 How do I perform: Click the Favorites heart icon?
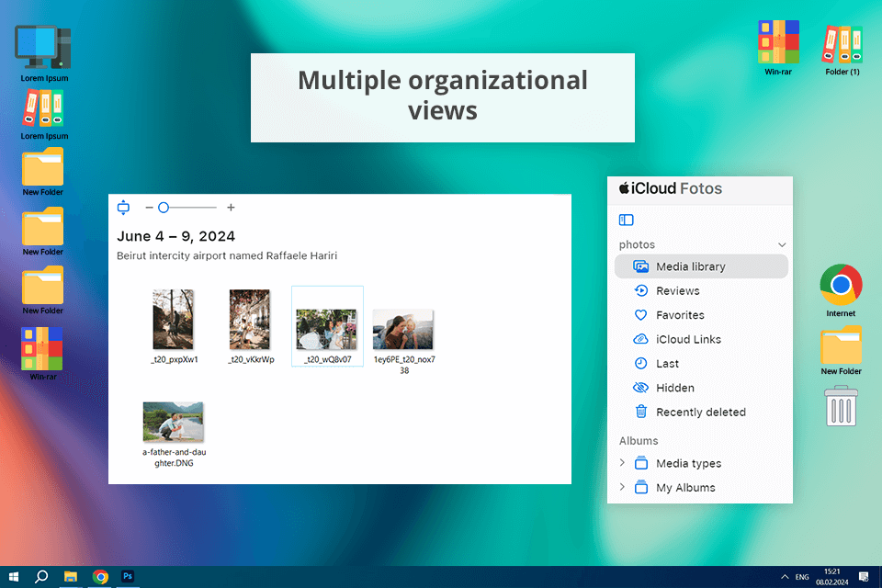coord(640,315)
